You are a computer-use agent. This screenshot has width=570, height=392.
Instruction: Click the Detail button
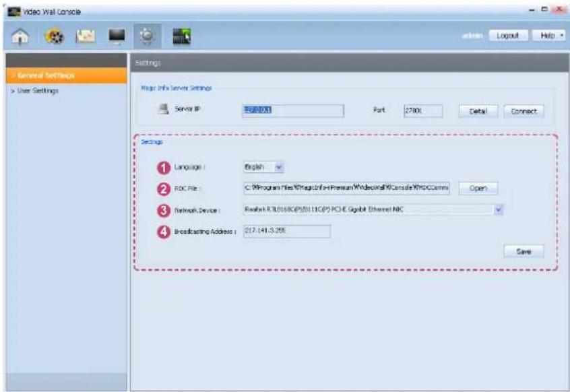478,111
